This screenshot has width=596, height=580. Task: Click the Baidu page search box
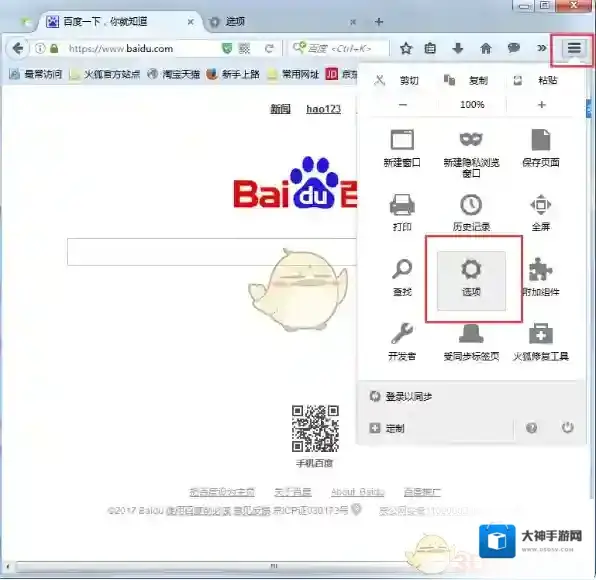tap(212, 252)
